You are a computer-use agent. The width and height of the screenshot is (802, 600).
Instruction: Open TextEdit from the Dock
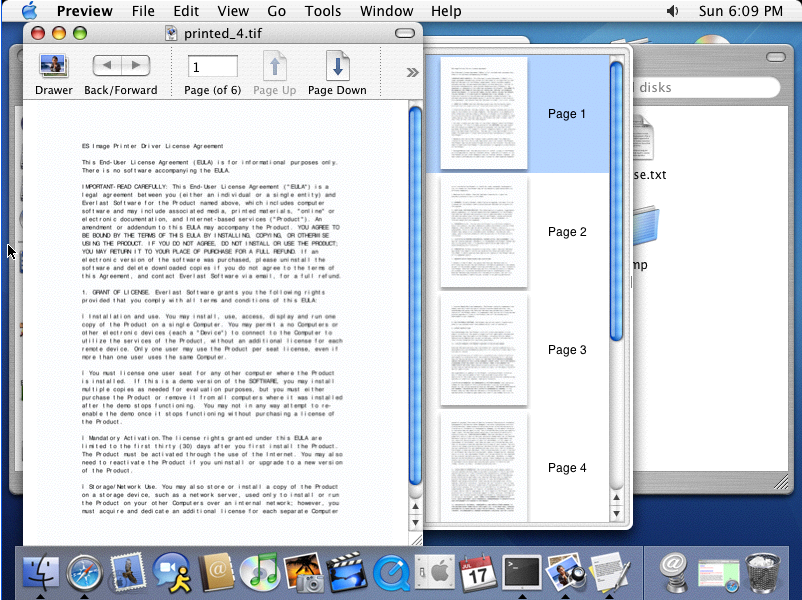click(x=609, y=572)
